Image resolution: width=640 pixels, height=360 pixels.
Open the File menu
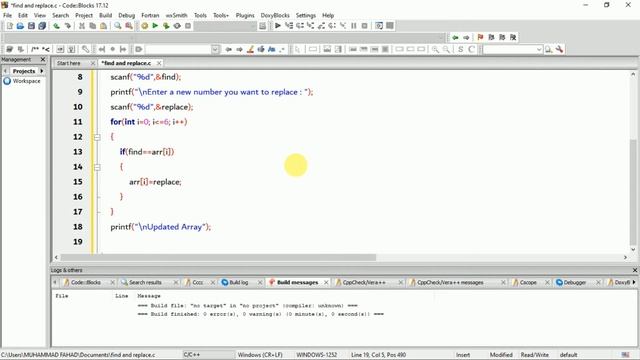coord(7,15)
